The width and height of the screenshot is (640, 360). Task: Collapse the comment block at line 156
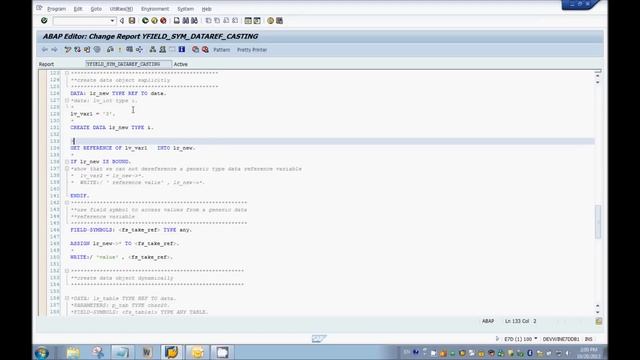click(x=67, y=298)
